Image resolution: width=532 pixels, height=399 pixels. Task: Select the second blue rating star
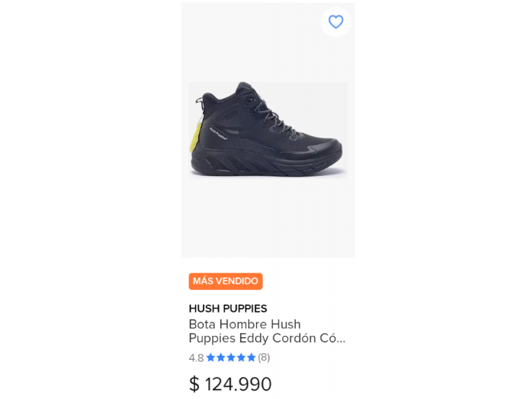(x=221, y=357)
